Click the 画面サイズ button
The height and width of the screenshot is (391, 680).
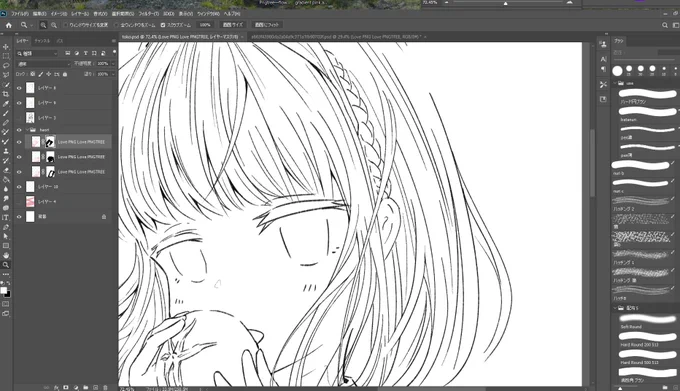pyautogui.click(x=233, y=25)
